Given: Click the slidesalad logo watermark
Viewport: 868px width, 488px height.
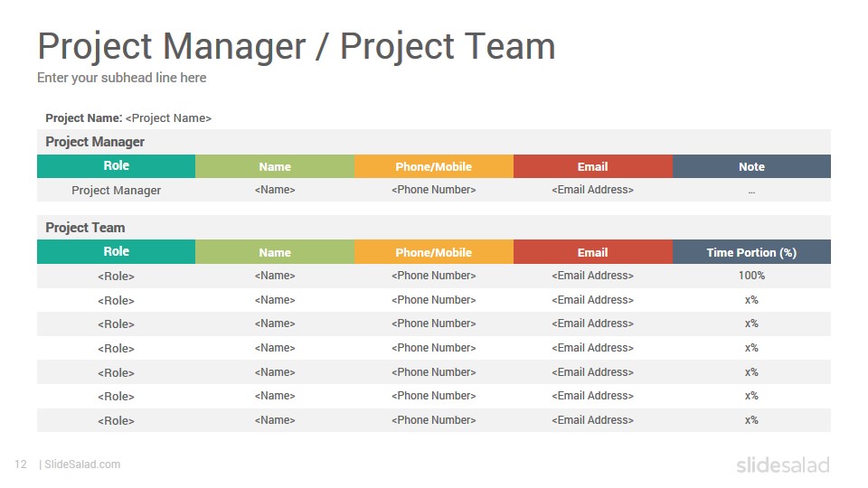Looking at the screenshot, I should point(783,465).
